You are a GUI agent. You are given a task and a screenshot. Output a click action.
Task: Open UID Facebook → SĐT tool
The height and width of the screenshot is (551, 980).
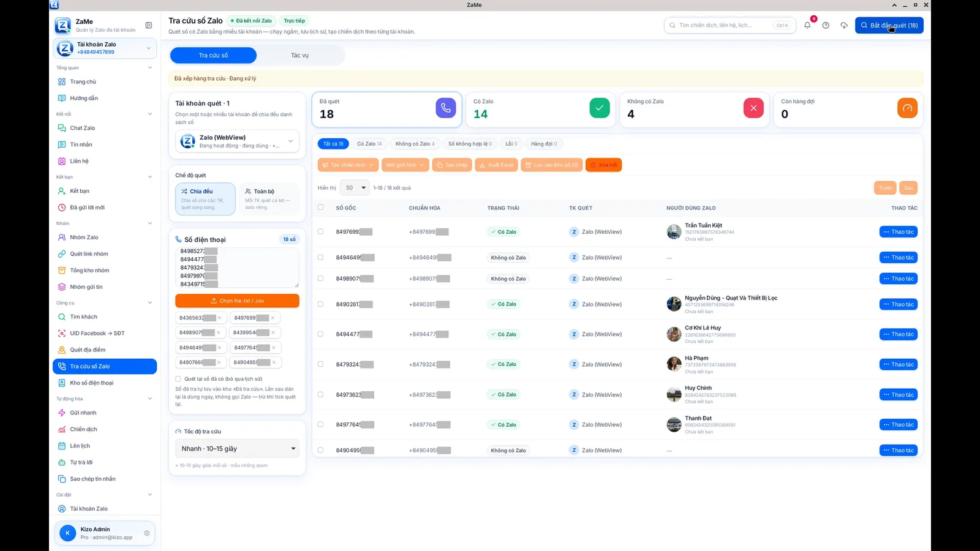(105, 333)
